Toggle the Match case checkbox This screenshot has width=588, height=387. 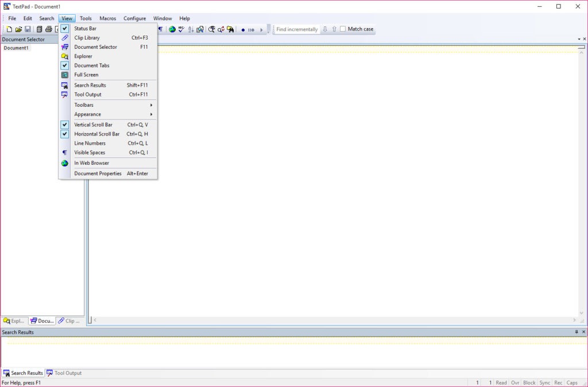click(343, 29)
